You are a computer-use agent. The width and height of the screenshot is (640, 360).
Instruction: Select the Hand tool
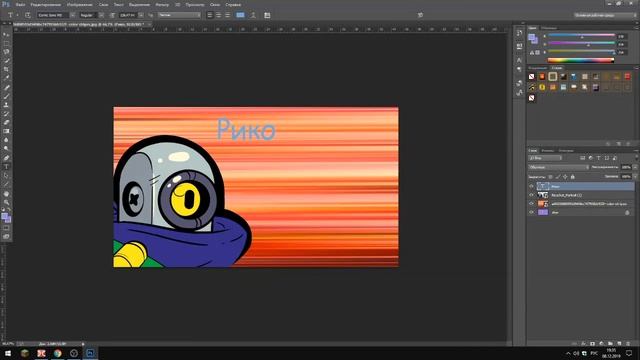point(6,194)
